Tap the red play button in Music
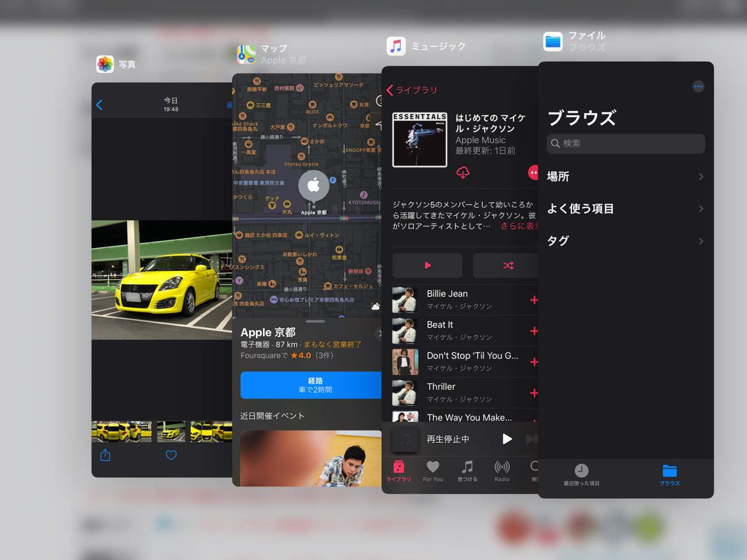This screenshot has height=560, width=747. coord(427,265)
